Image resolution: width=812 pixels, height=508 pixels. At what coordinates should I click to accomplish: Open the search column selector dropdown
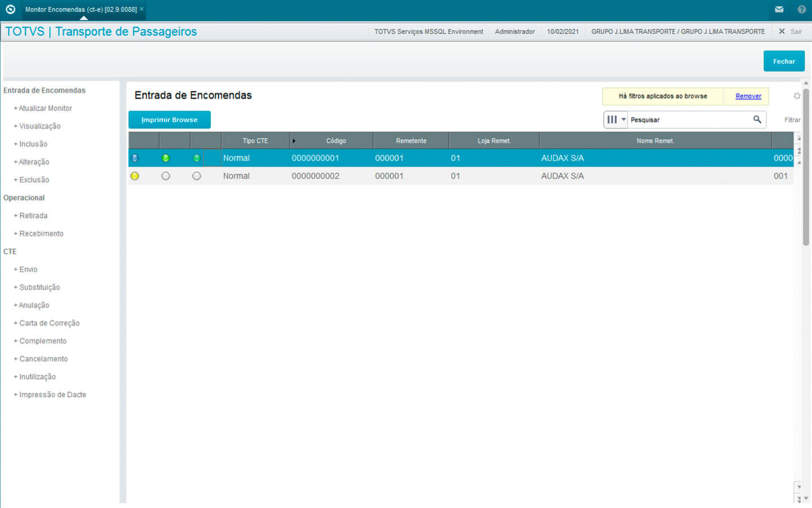tap(616, 120)
